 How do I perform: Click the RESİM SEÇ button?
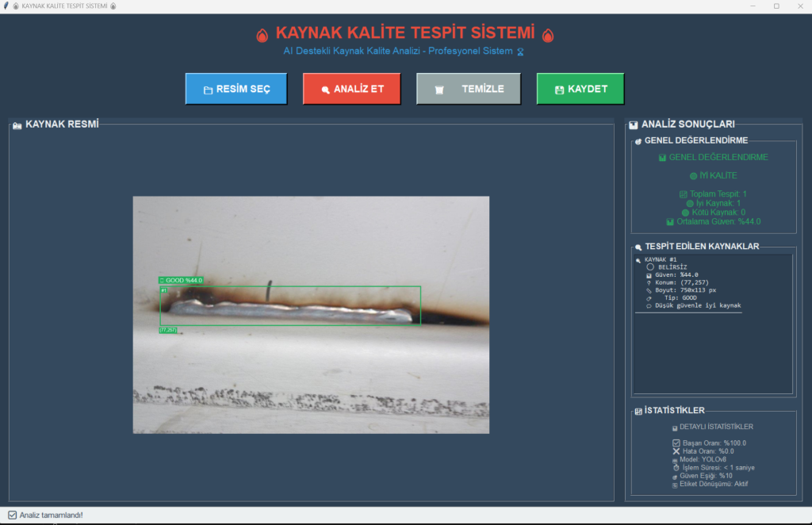(x=236, y=89)
